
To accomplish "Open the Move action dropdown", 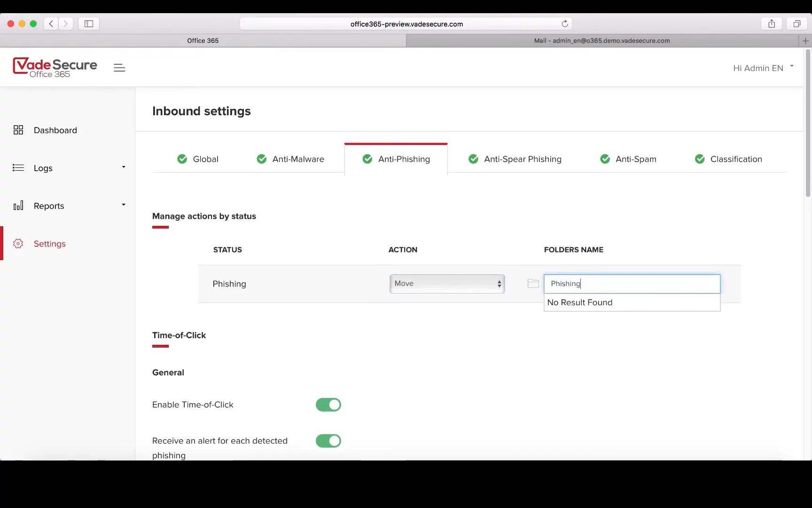I will tap(447, 284).
